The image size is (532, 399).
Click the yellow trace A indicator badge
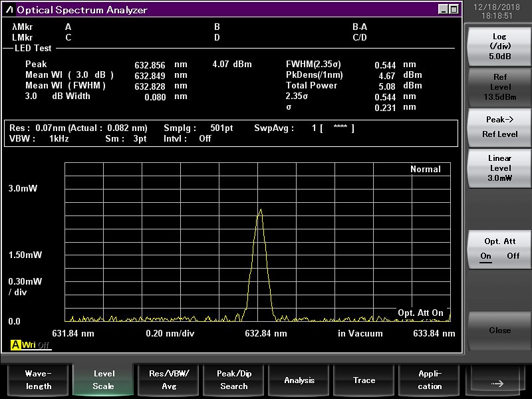point(15,345)
